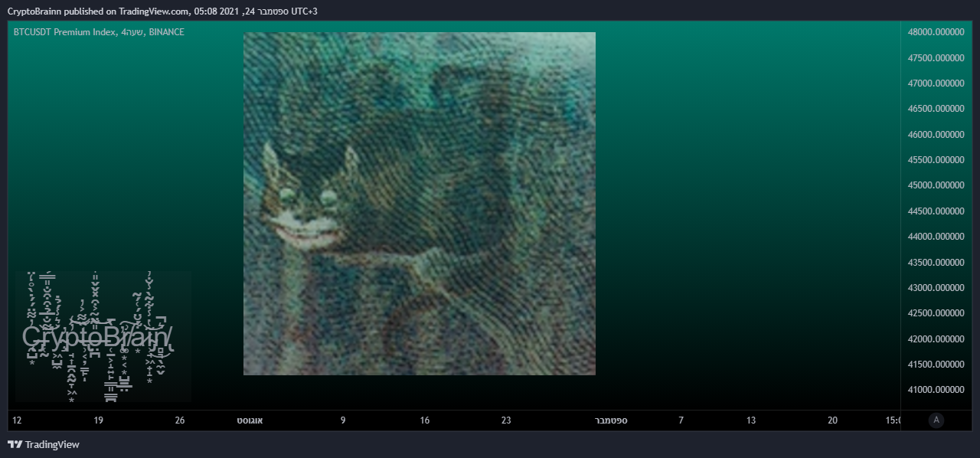Click price label 45500.000000
The width and height of the screenshot is (980, 458).
(936, 159)
